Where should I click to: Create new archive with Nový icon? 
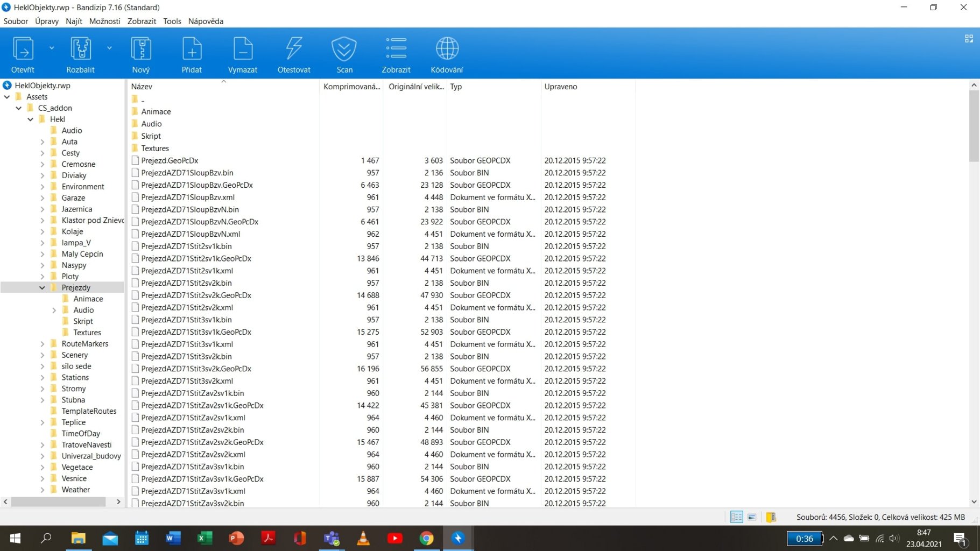[x=141, y=50]
